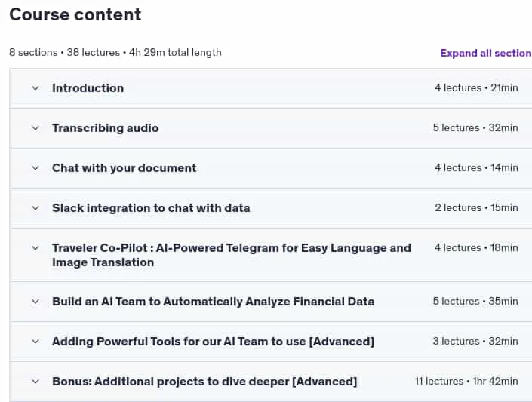The image size is (532, 402).
Task: Select Slack integration to chat with data
Action: coord(151,208)
